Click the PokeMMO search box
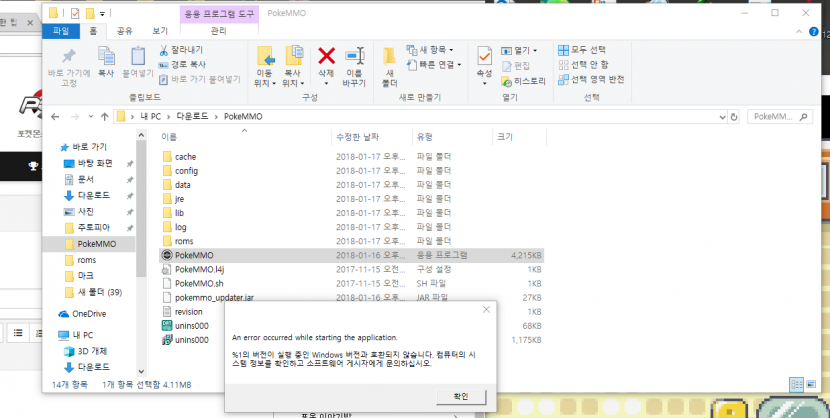The width and height of the screenshot is (830, 418). pyautogui.click(x=780, y=117)
